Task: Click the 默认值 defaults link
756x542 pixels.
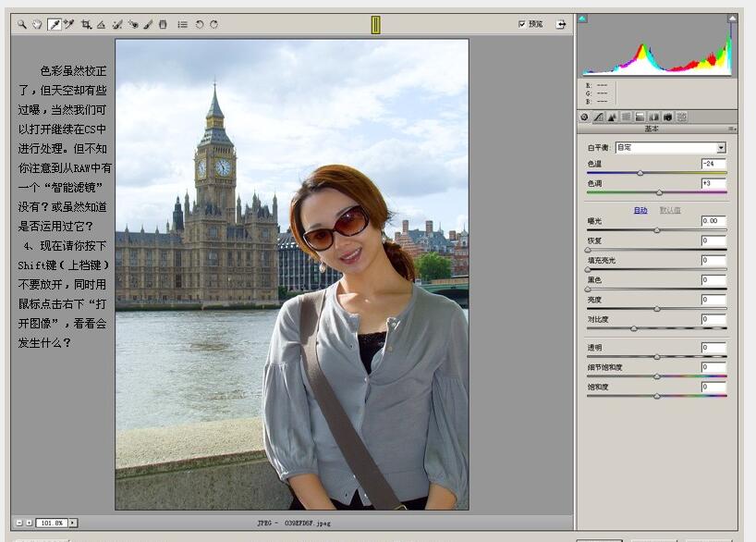Action: coord(670,211)
